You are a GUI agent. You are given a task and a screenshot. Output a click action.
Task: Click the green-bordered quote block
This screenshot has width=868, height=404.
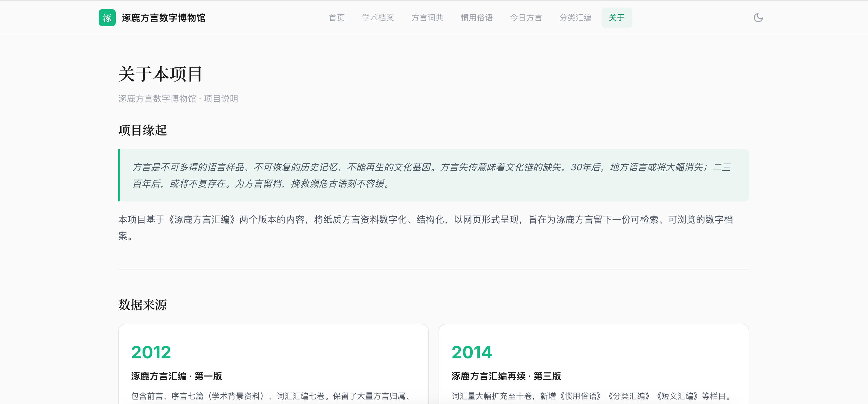(x=434, y=175)
